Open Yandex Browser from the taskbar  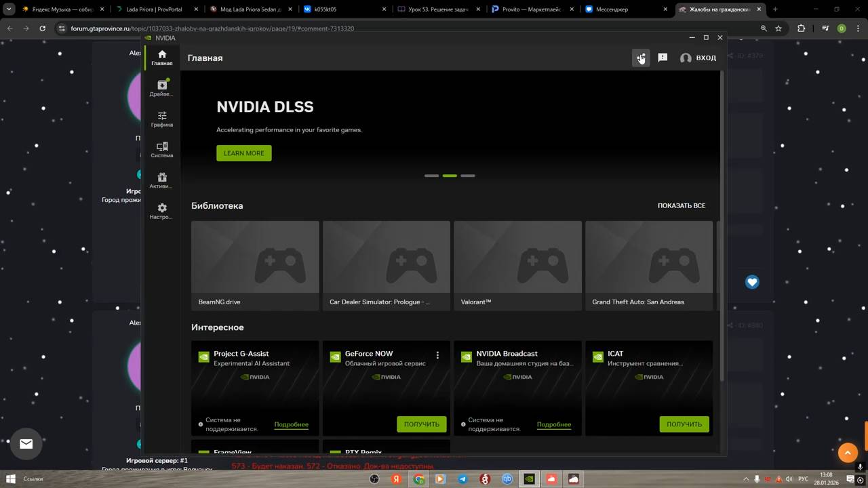click(397, 479)
